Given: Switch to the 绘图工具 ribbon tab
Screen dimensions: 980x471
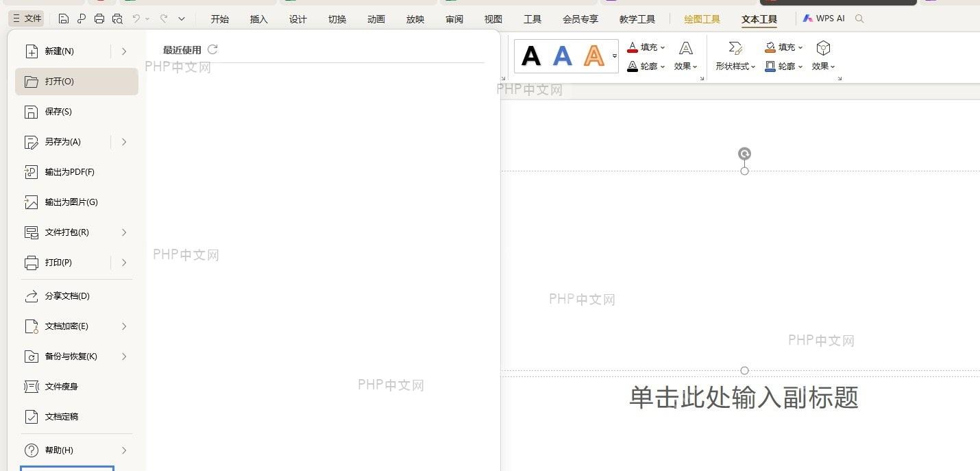Looking at the screenshot, I should pyautogui.click(x=702, y=19).
